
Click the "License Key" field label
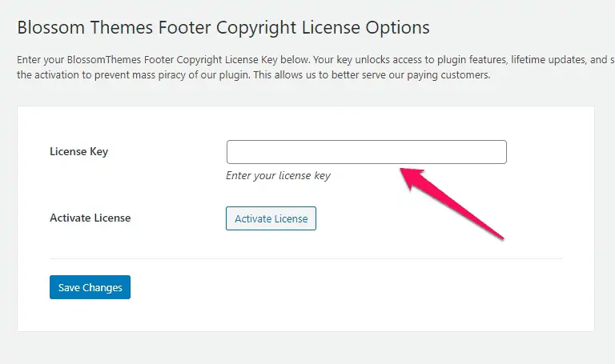tap(78, 151)
